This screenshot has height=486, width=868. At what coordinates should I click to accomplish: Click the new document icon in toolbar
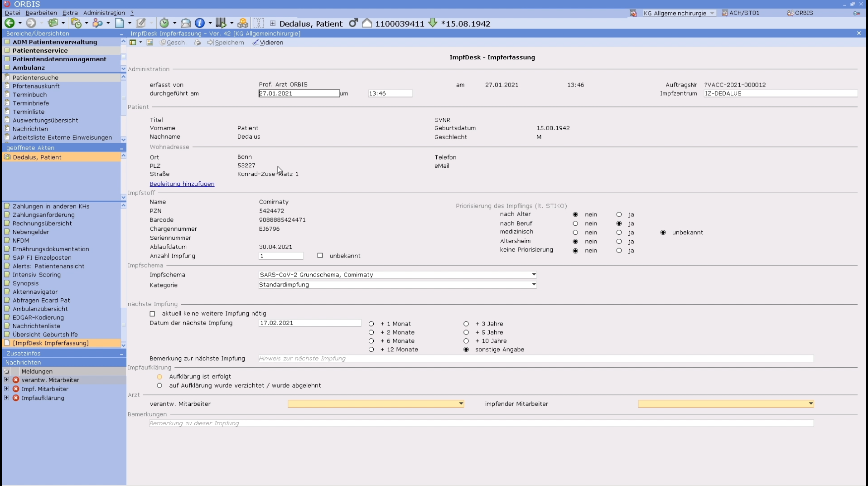(x=119, y=23)
